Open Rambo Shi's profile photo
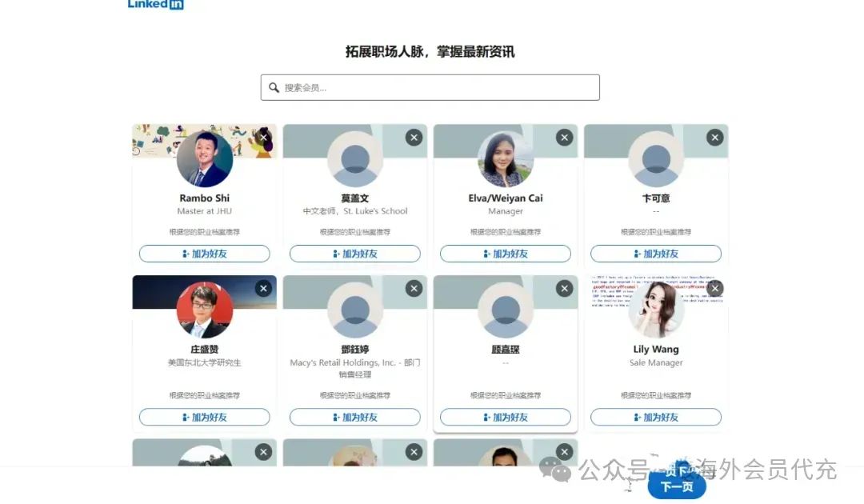 (205, 159)
